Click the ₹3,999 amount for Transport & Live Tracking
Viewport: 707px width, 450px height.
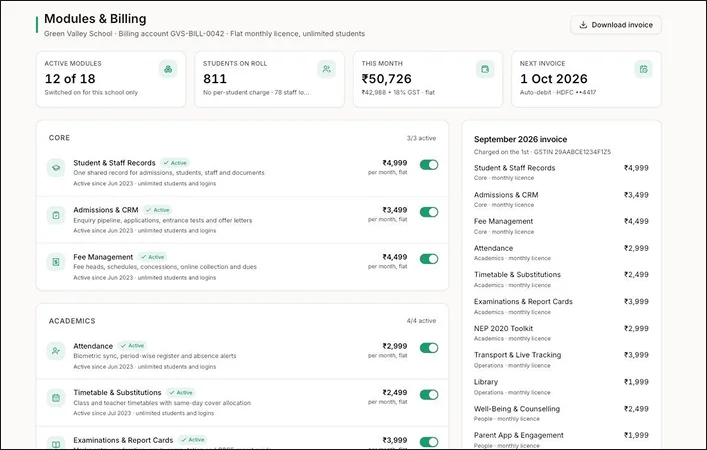[636, 355]
